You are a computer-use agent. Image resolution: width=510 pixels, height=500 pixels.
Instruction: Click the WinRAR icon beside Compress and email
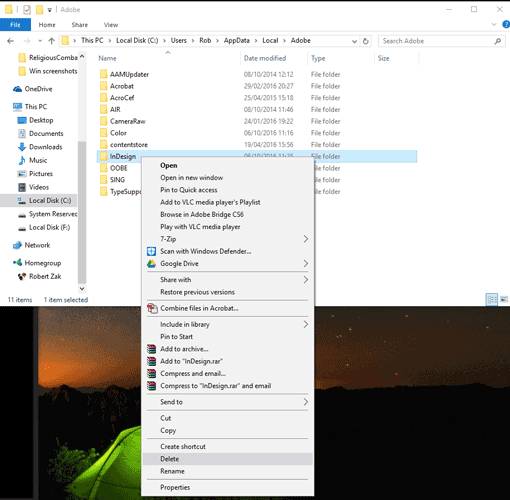tap(152, 374)
